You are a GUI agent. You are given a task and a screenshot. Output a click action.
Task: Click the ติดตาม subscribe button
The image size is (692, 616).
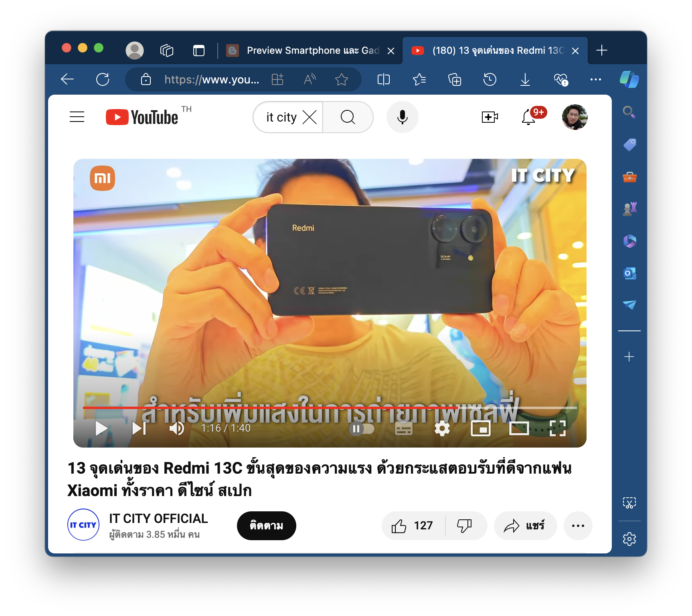[267, 526]
